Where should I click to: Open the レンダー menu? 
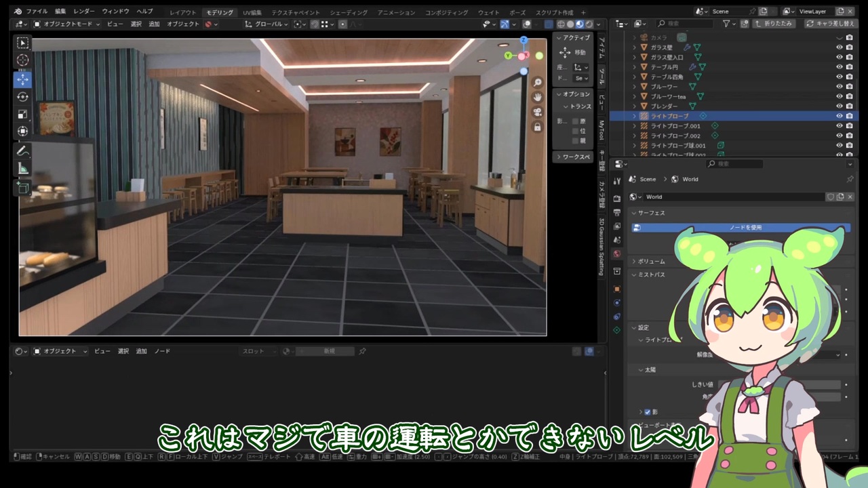point(84,12)
